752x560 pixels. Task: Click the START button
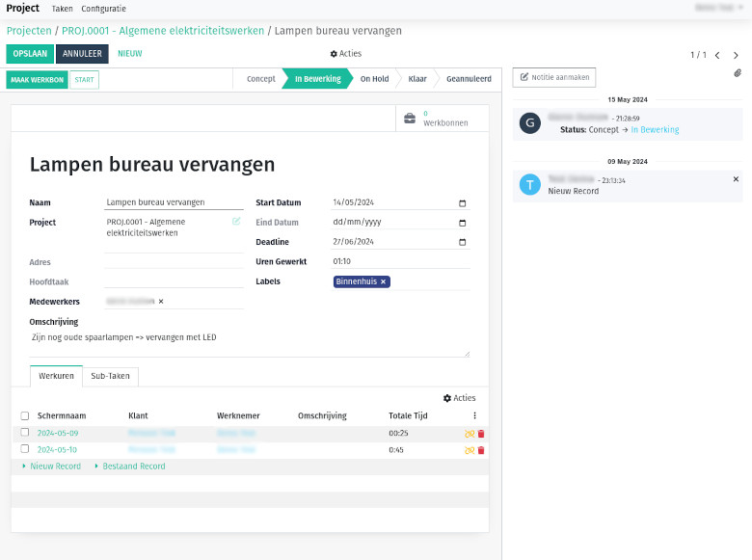85,80
